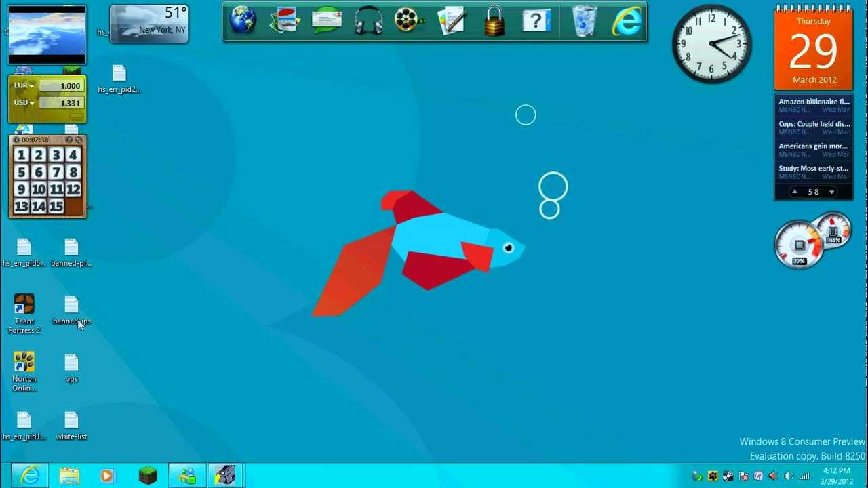Launch Internet Explorer from the top dock
This screenshot has width=868, height=488.
627,21
